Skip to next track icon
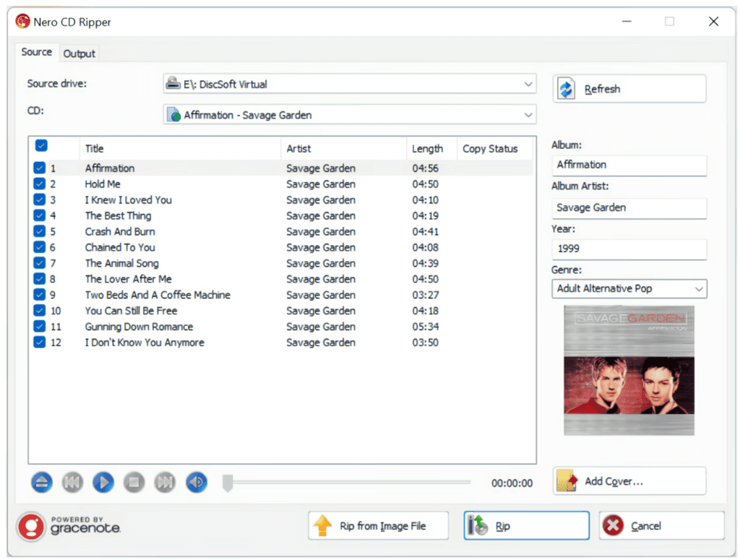This screenshot has width=740, height=560. [165, 482]
